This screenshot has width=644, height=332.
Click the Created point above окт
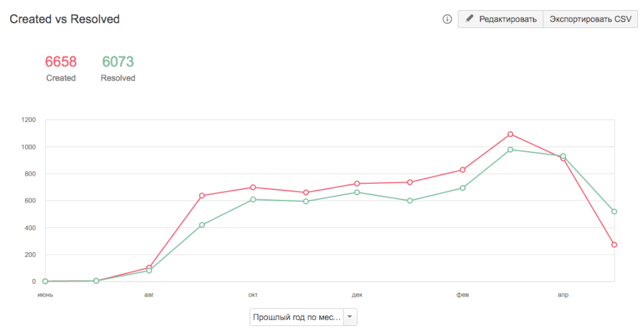point(253,187)
